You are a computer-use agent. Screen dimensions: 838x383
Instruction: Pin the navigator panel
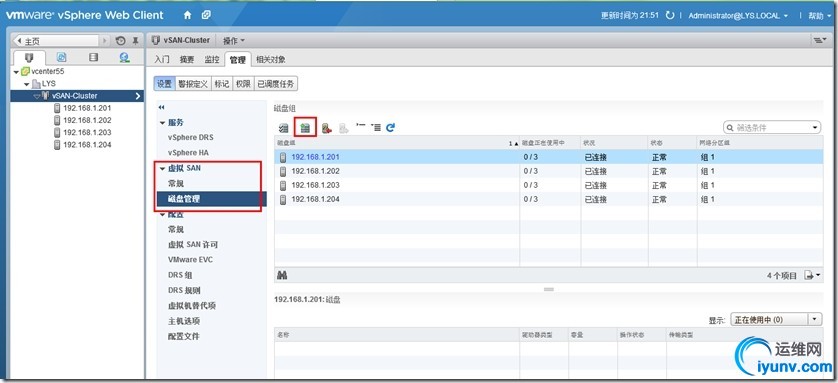135,41
